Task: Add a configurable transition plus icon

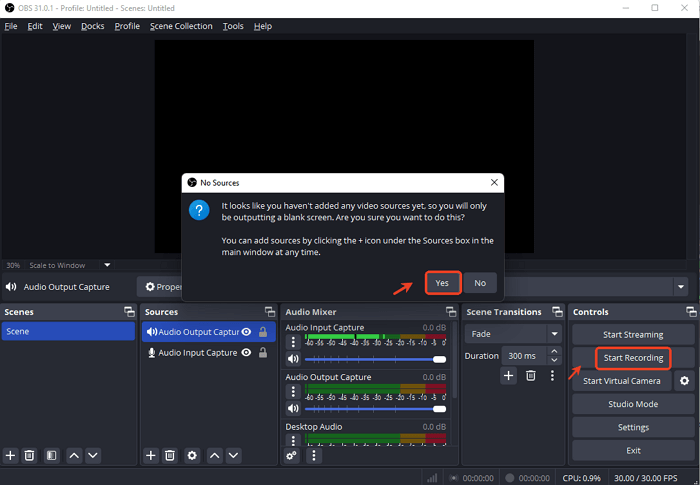Action: coord(508,376)
